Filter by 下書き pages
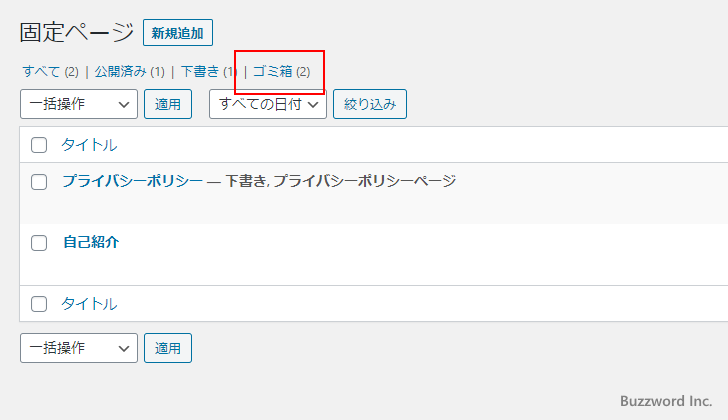728x420 pixels. point(200,72)
